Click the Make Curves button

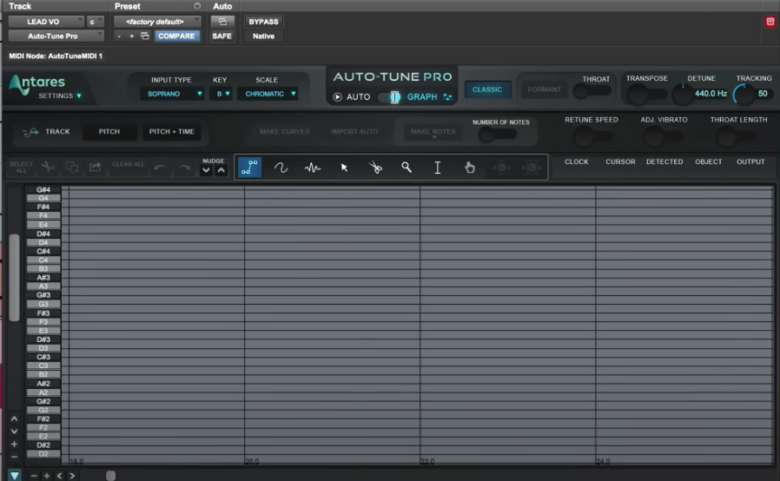(x=285, y=132)
